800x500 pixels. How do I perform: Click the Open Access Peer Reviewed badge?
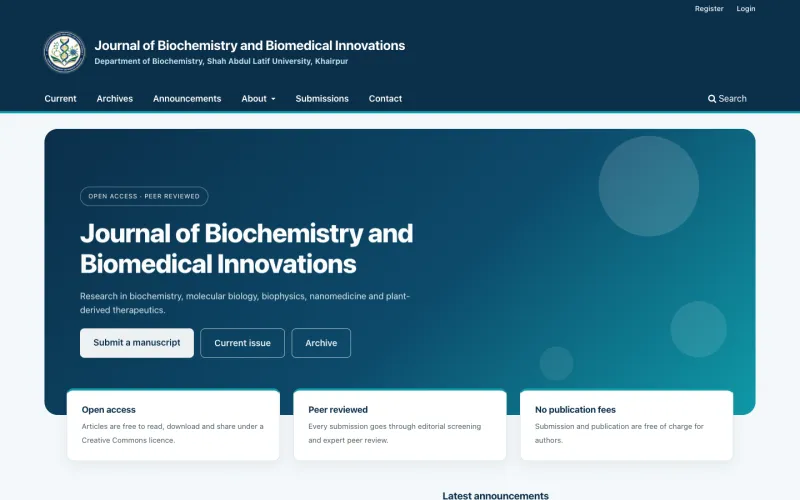click(144, 196)
